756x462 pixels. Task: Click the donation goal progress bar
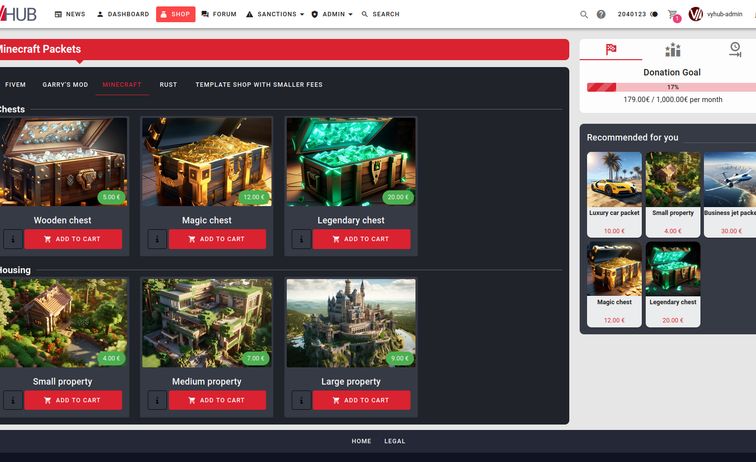click(x=671, y=87)
